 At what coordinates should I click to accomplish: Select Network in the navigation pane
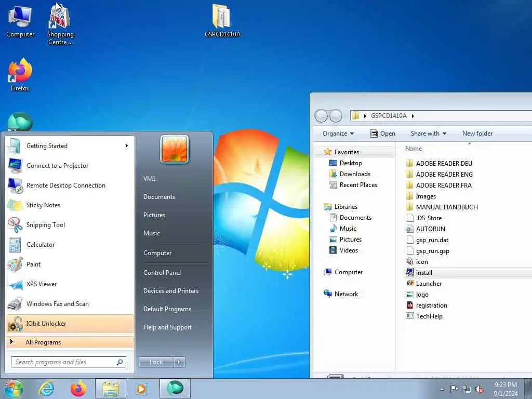(x=341, y=294)
